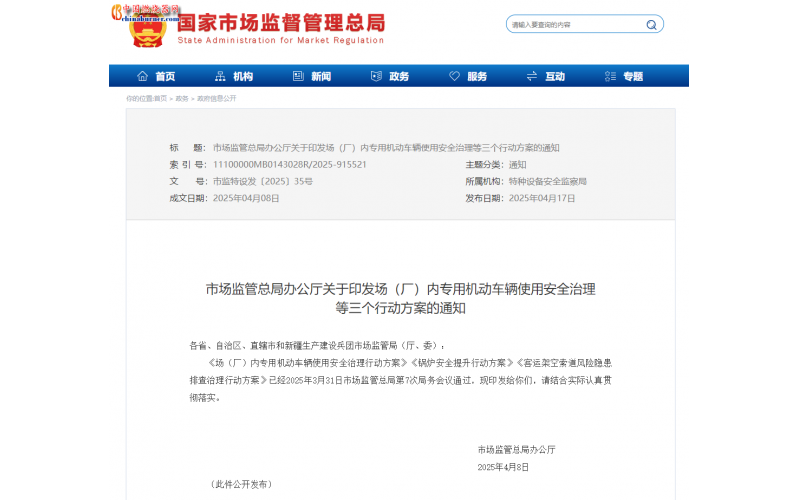The image size is (800, 500).
Task: Click the signed date 2025年4月8日
Action: (x=503, y=467)
